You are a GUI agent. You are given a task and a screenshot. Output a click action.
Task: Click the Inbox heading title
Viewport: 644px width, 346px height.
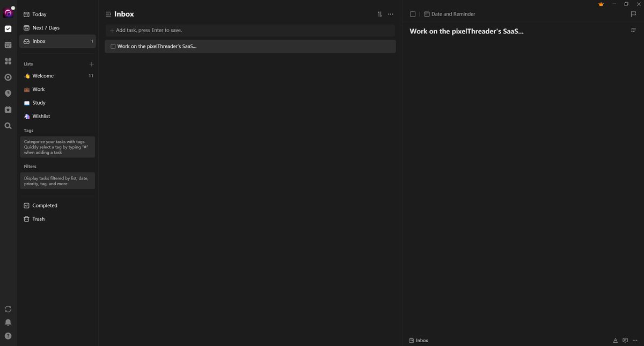click(x=124, y=14)
